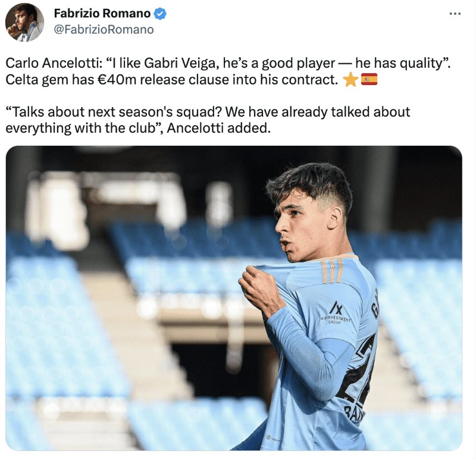Open the three-dot more options menu
476x460 pixels.
(x=455, y=14)
